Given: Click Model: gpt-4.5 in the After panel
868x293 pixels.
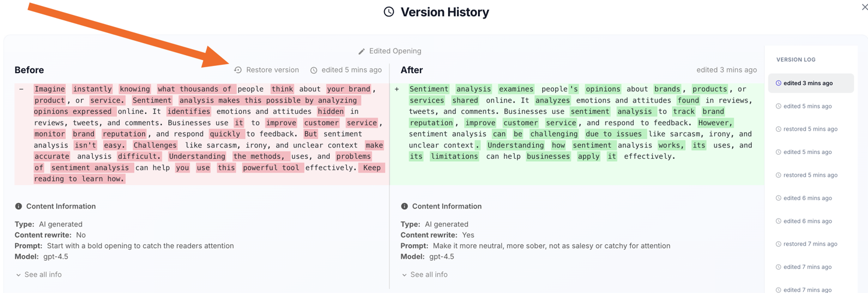Looking at the screenshot, I should (x=427, y=256).
